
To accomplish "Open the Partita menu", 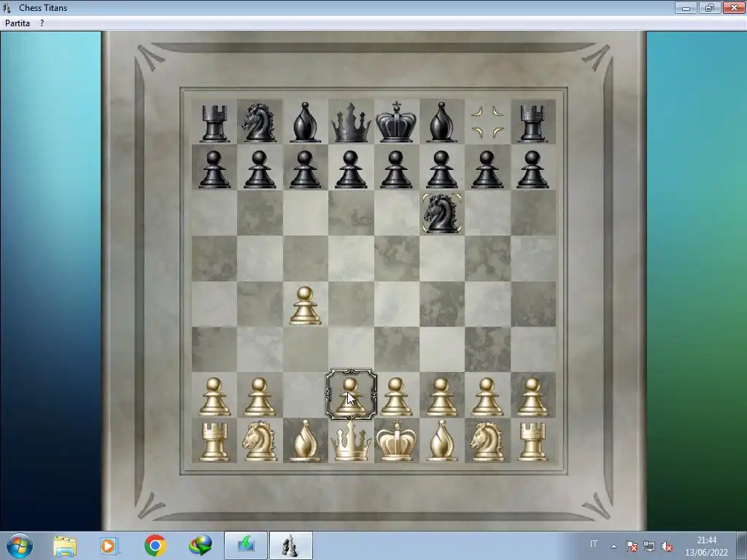I will coord(18,23).
